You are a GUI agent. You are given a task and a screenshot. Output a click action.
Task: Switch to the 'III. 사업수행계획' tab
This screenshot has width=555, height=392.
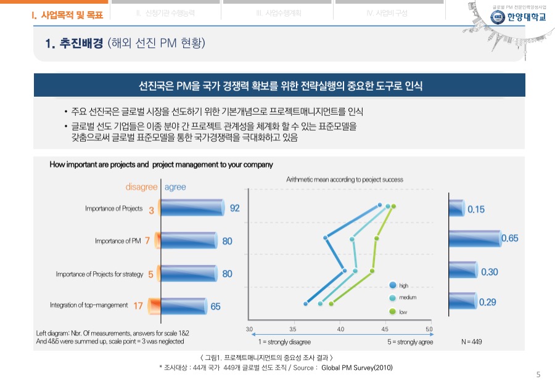click(279, 14)
